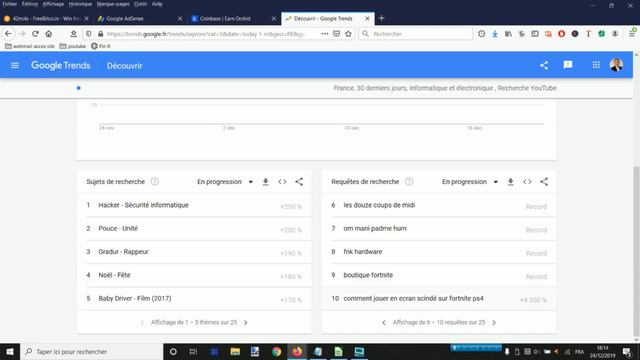Switch to the Coinbase Earn Orchid tab

pyautogui.click(x=233, y=19)
